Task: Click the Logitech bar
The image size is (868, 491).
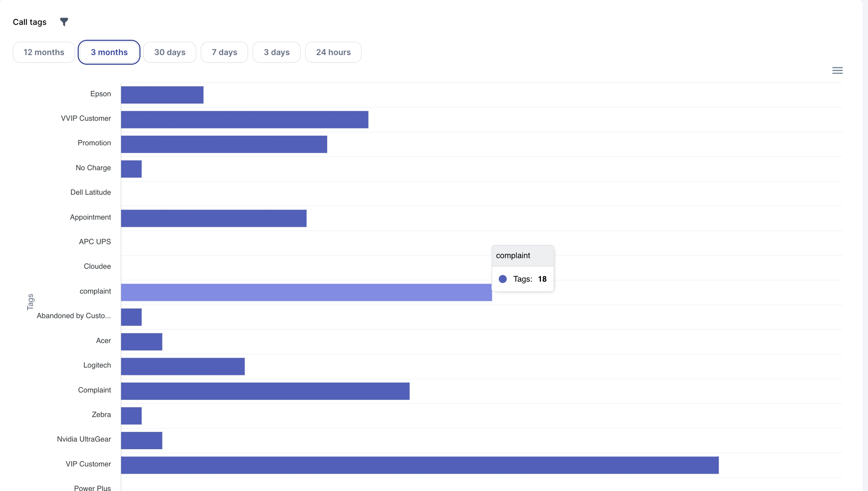Action: tap(182, 366)
